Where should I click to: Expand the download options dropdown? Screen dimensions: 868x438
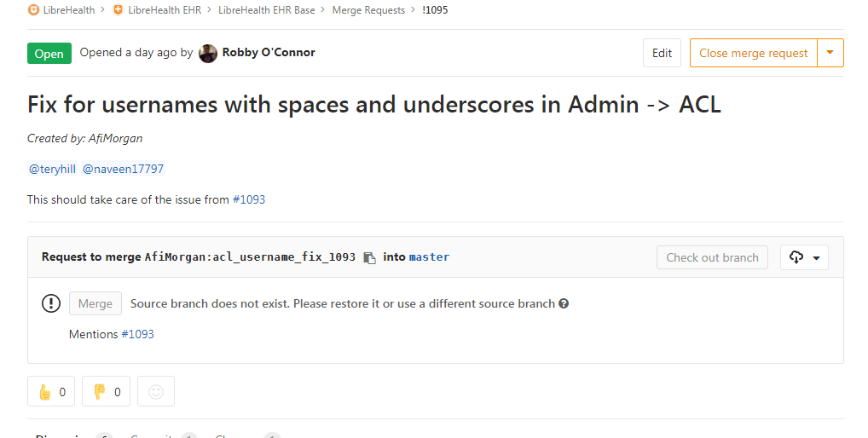click(804, 257)
